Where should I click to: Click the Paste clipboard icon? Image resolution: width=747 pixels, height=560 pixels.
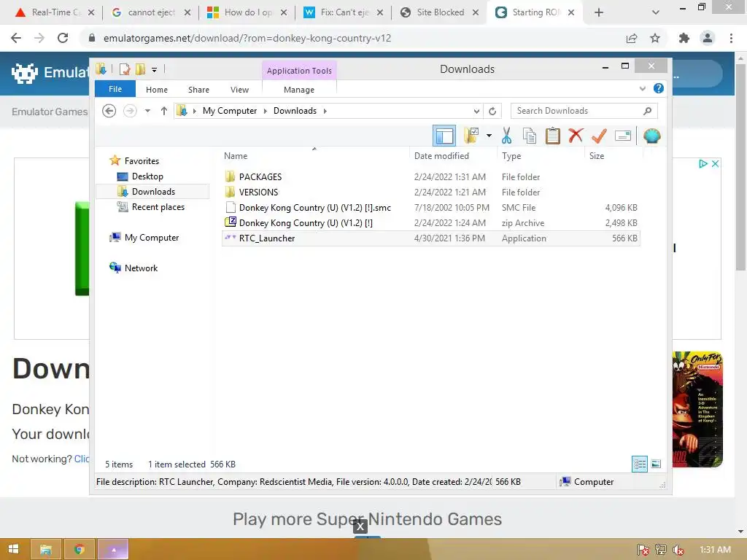(553, 136)
